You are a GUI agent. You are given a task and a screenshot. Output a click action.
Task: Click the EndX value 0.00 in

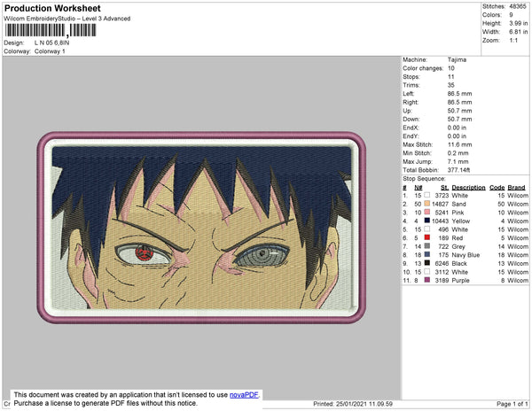pos(457,128)
